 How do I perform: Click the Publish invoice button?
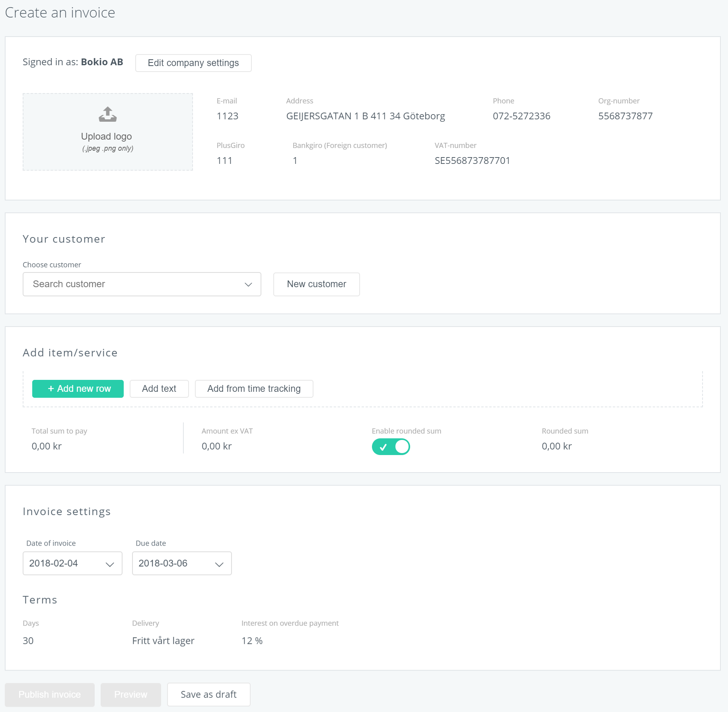tap(50, 694)
